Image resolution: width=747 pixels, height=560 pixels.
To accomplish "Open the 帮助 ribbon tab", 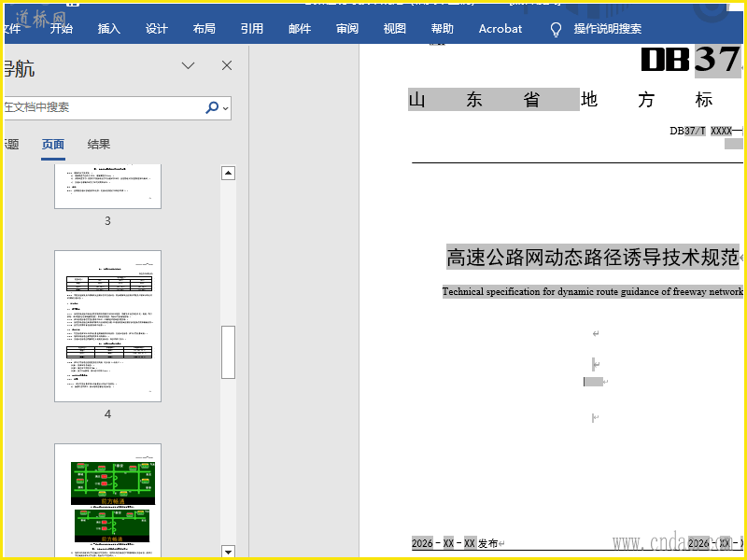I will (x=443, y=29).
